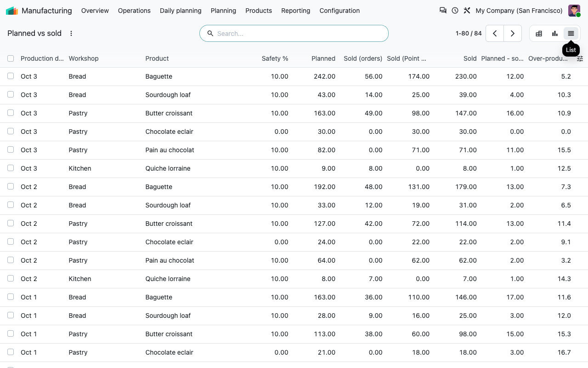The height and width of the screenshot is (368, 588).
Task: Open the column settings adjust icon
Action: [580, 58]
